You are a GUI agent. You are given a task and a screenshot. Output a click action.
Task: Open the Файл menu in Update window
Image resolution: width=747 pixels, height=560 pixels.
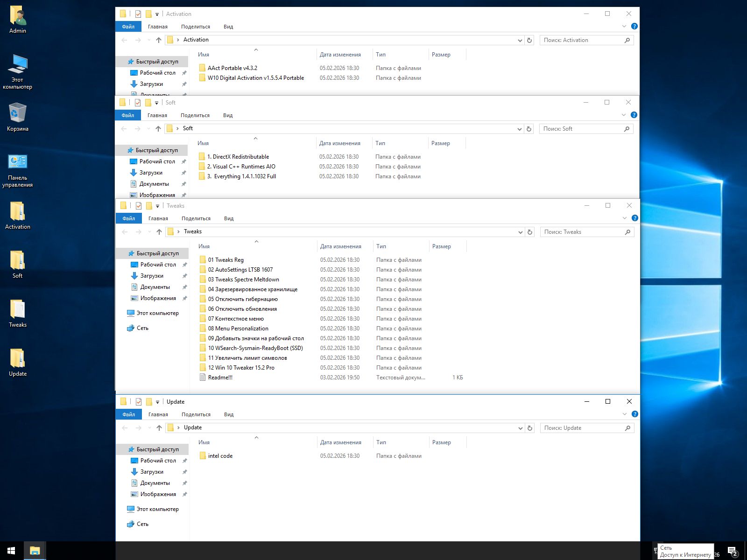(128, 414)
